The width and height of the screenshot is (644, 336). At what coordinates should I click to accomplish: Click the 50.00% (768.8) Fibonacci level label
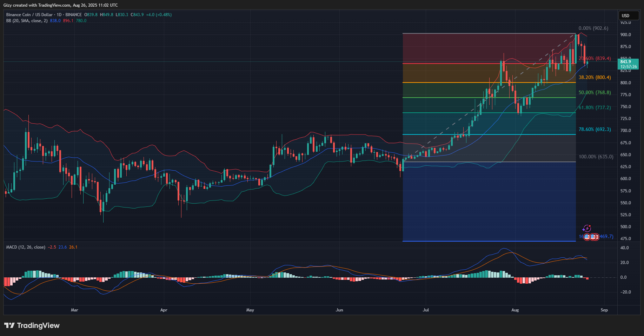pyautogui.click(x=595, y=93)
